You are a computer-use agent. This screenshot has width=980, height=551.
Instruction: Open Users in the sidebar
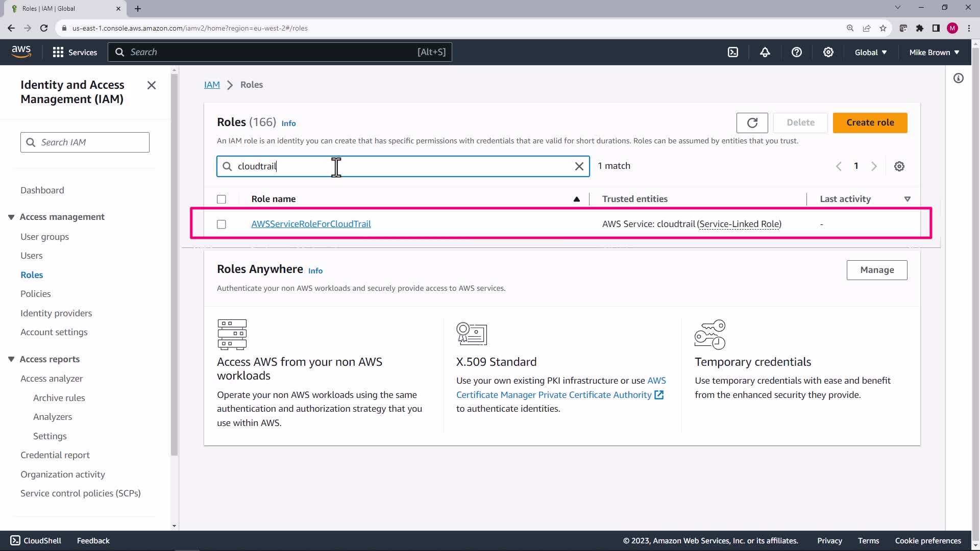(x=32, y=256)
